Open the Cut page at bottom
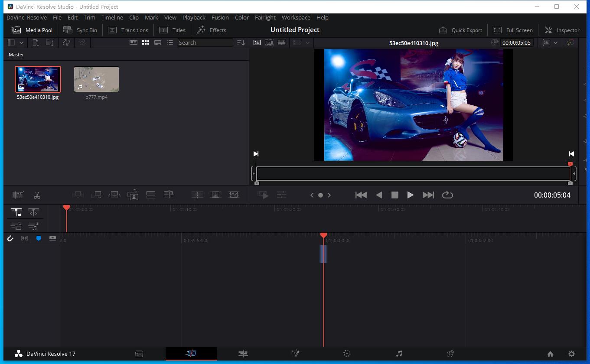This screenshot has width=590, height=364. (x=191, y=354)
